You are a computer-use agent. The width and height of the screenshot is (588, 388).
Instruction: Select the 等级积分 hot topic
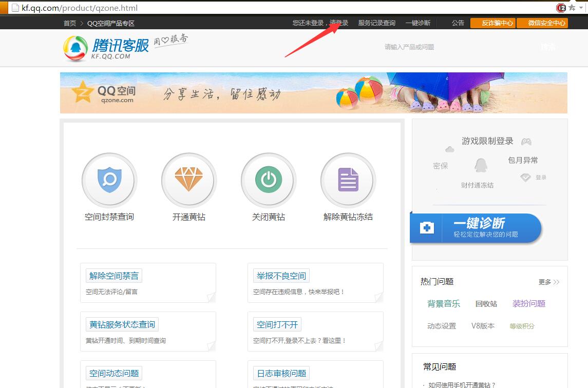click(522, 326)
